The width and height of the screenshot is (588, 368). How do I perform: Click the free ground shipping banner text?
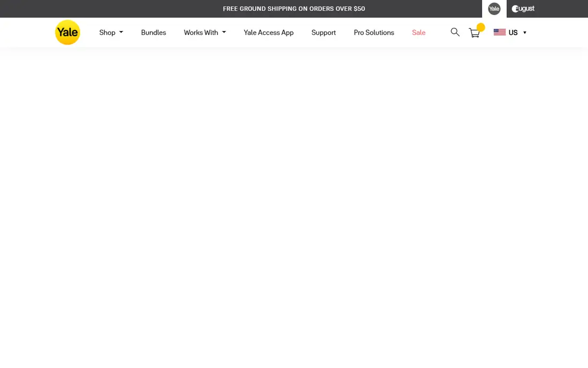click(x=294, y=9)
